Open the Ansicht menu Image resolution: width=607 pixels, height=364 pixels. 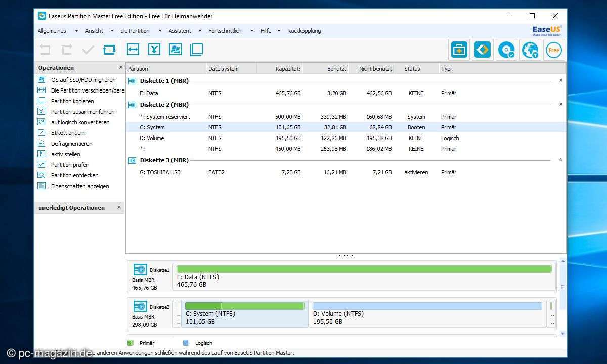[94, 31]
